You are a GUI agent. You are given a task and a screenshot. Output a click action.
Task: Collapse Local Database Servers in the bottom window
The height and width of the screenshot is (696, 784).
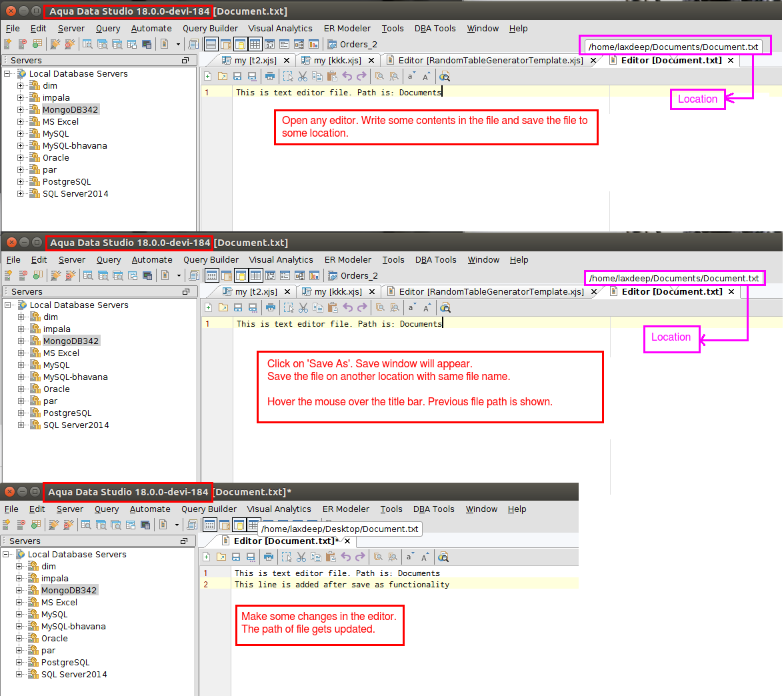5,555
